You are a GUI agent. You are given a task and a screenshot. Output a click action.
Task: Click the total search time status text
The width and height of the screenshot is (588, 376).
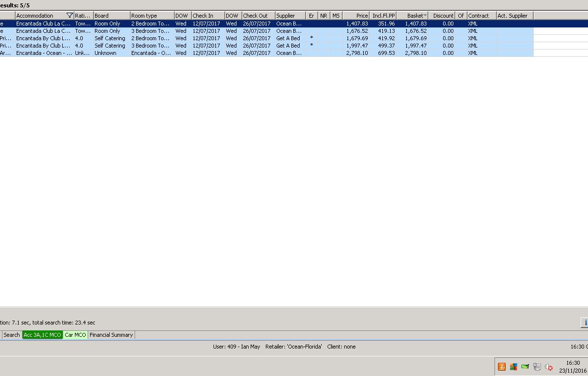pyautogui.click(x=64, y=323)
